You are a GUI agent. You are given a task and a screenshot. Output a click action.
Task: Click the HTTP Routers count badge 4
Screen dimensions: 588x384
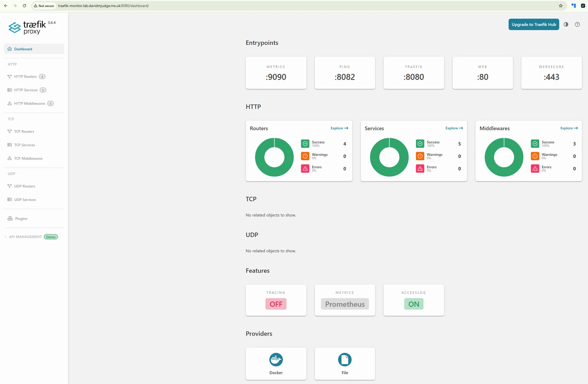pyautogui.click(x=42, y=77)
